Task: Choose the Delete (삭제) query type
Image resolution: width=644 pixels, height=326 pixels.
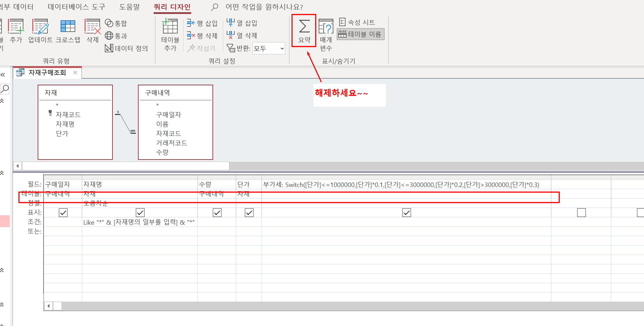Action: 92,31
